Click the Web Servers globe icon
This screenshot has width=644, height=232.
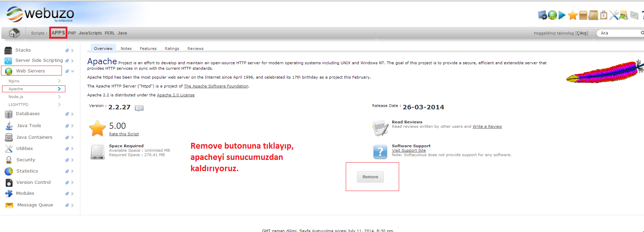(x=9, y=71)
